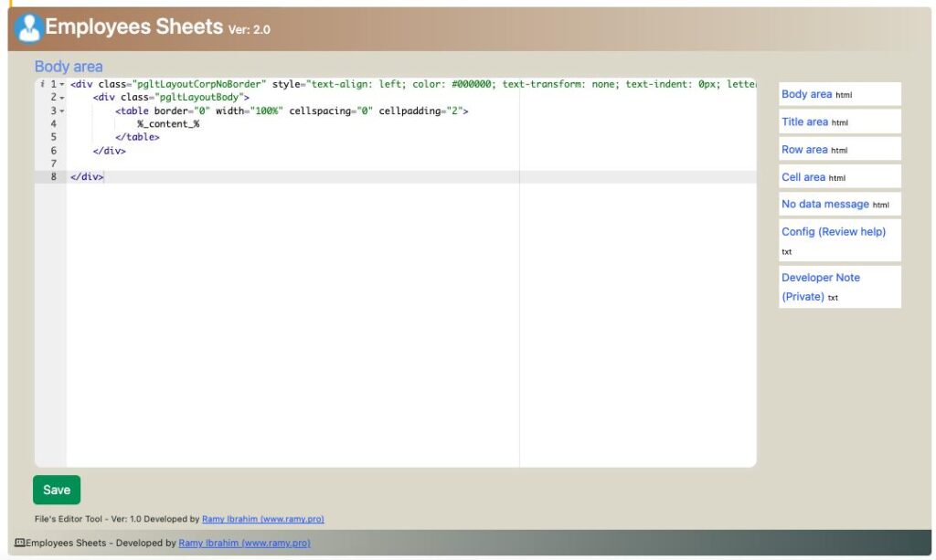Visit the www.ramy.pro link in page footer
This screenshot has height=560, width=936.
click(x=245, y=543)
